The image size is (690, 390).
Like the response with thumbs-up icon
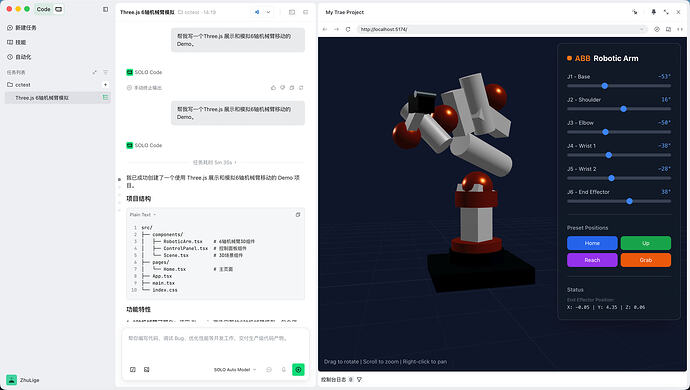[x=273, y=88]
